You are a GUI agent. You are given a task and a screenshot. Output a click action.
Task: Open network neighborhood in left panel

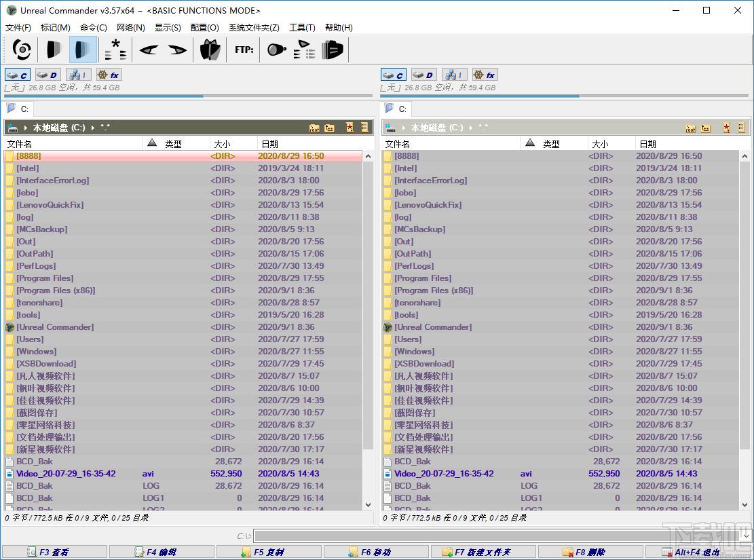(77, 75)
